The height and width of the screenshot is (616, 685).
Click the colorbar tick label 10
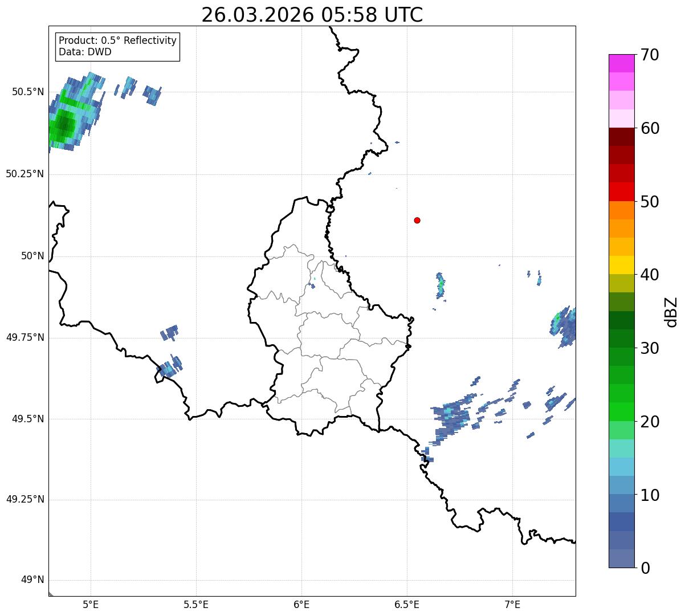650,495
